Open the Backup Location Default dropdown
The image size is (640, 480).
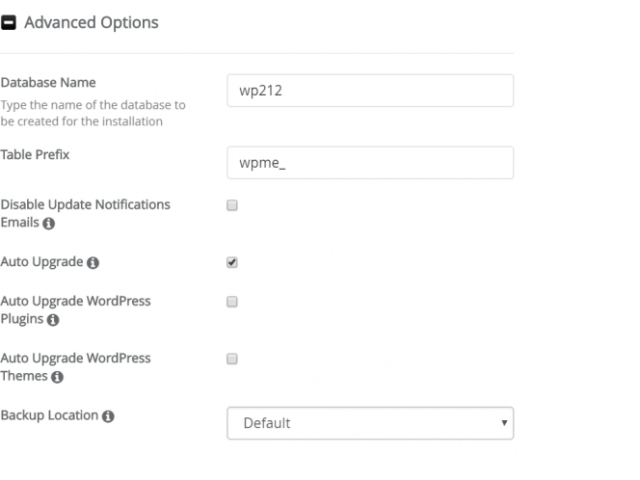click(x=370, y=423)
